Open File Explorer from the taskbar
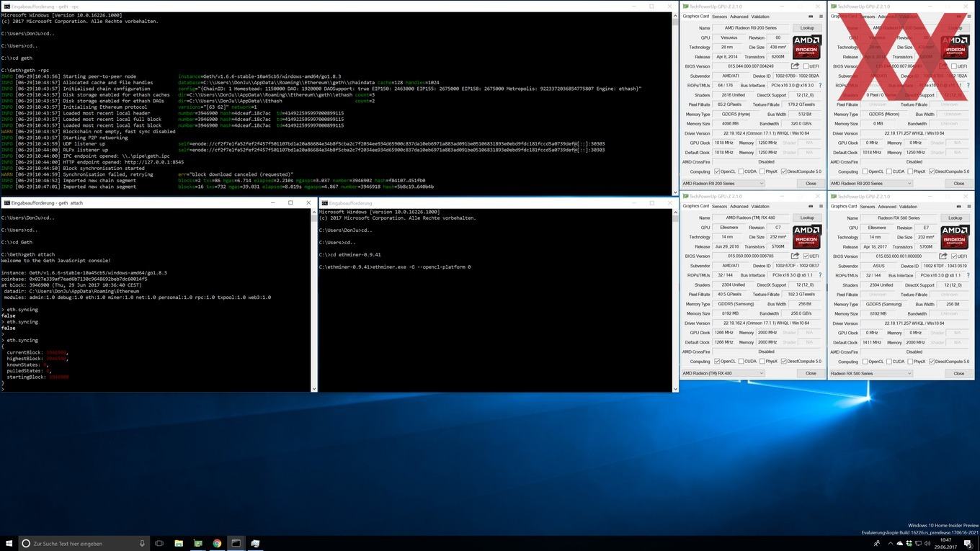The width and height of the screenshot is (980, 551). pos(179,543)
